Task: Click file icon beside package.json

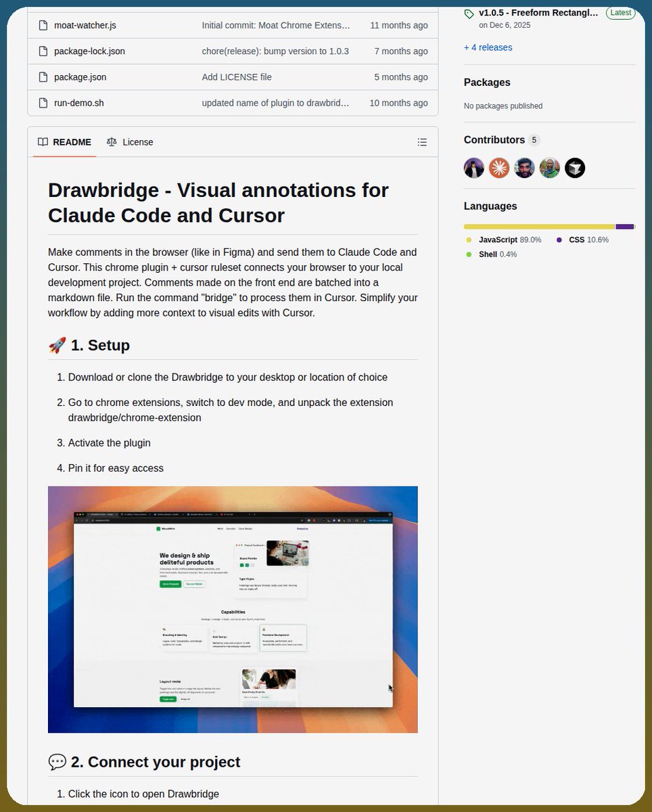Action: [x=43, y=76]
